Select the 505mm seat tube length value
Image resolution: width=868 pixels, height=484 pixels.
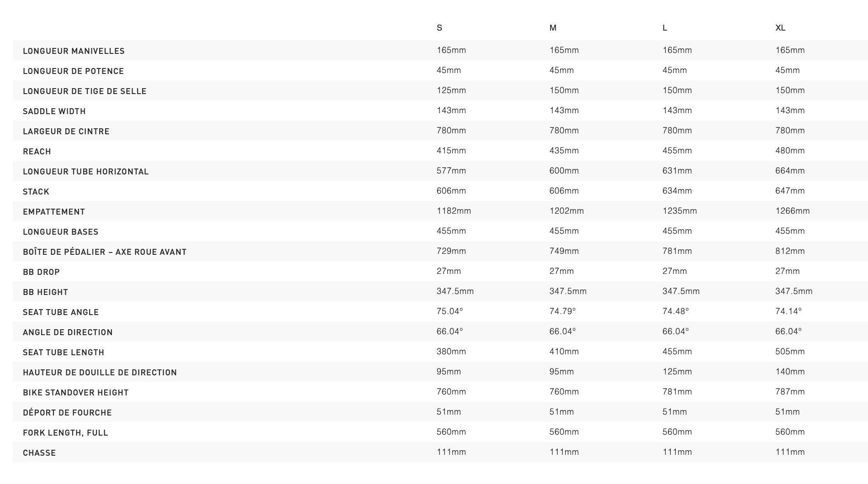790,352
